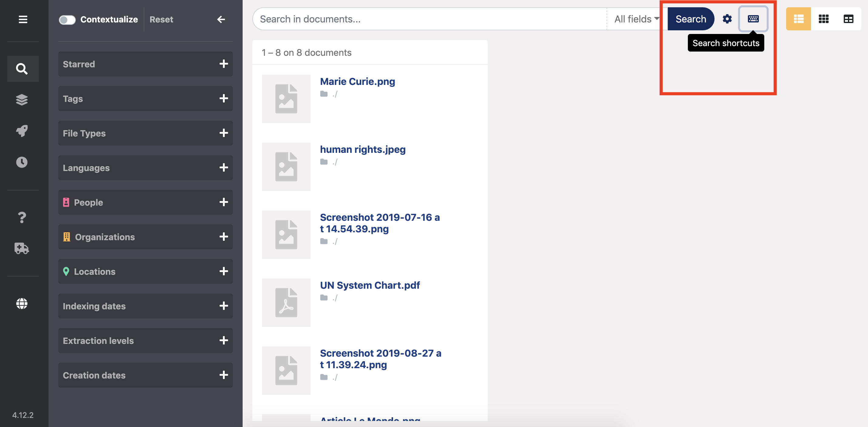868x427 pixels.
Task: Open the hamburger menu
Action: click(x=23, y=19)
